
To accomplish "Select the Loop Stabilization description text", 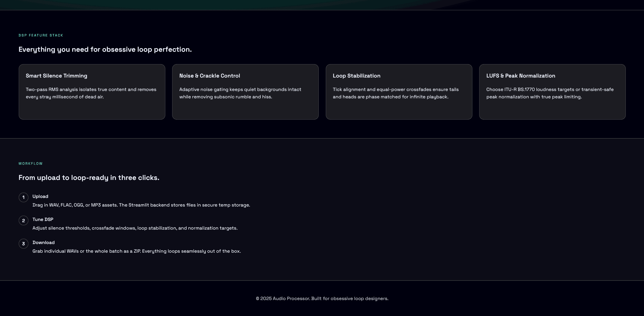I will (x=396, y=93).
